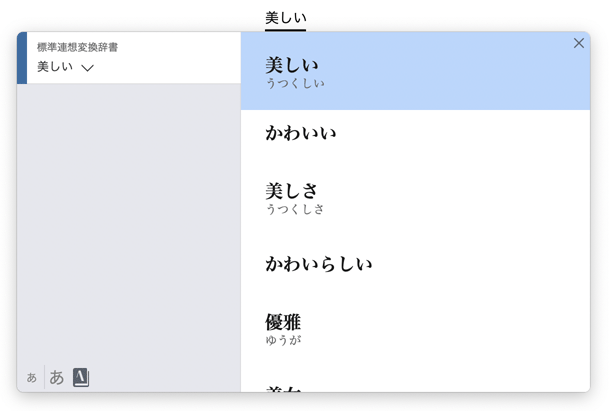Viewport: 609px width, 411px height.
Task: Choose the 優雅 candidate
Action: [x=283, y=322]
